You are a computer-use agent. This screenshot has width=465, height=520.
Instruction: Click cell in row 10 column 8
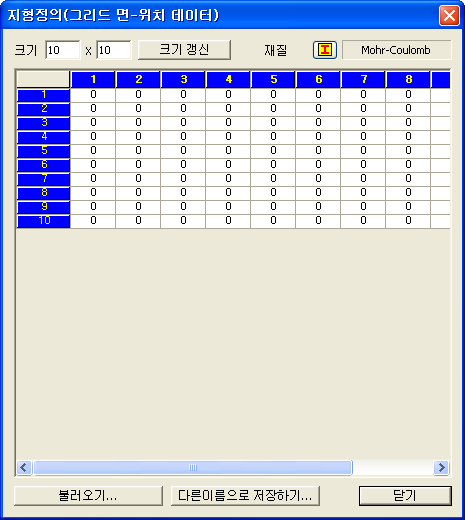coord(408,221)
